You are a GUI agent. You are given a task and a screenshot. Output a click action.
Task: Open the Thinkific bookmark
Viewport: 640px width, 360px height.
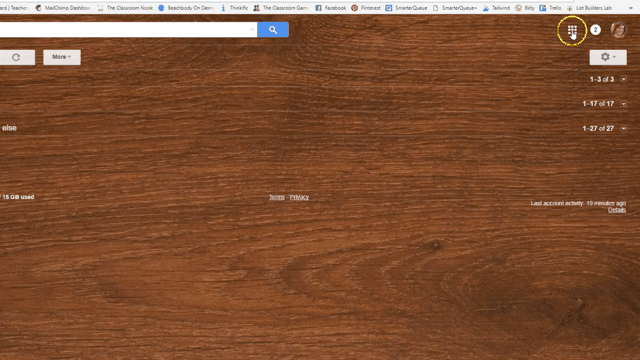234,8
